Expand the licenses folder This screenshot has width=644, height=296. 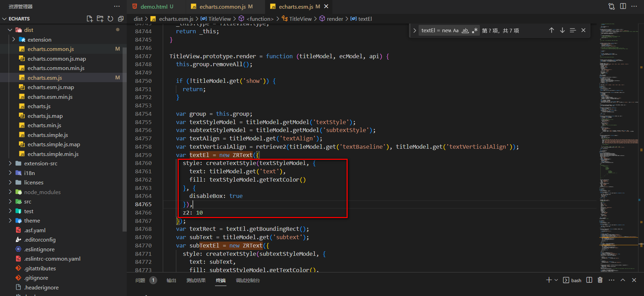coord(10,182)
